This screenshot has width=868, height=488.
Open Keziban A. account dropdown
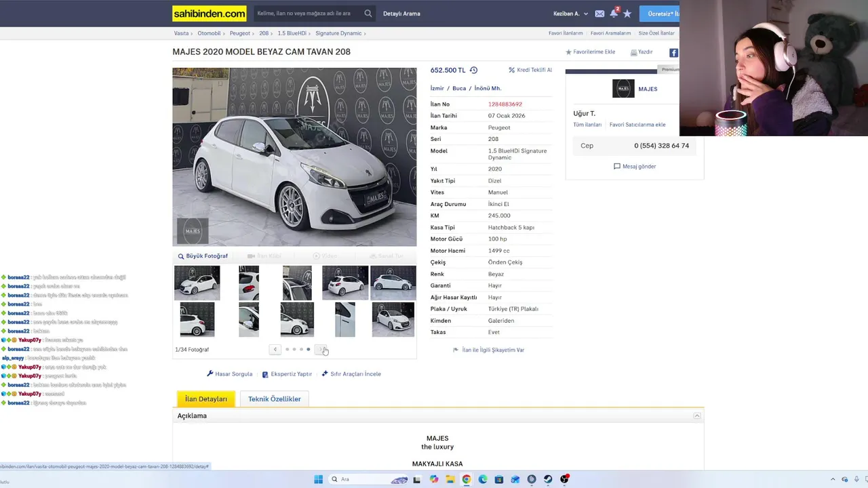(570, 14)
